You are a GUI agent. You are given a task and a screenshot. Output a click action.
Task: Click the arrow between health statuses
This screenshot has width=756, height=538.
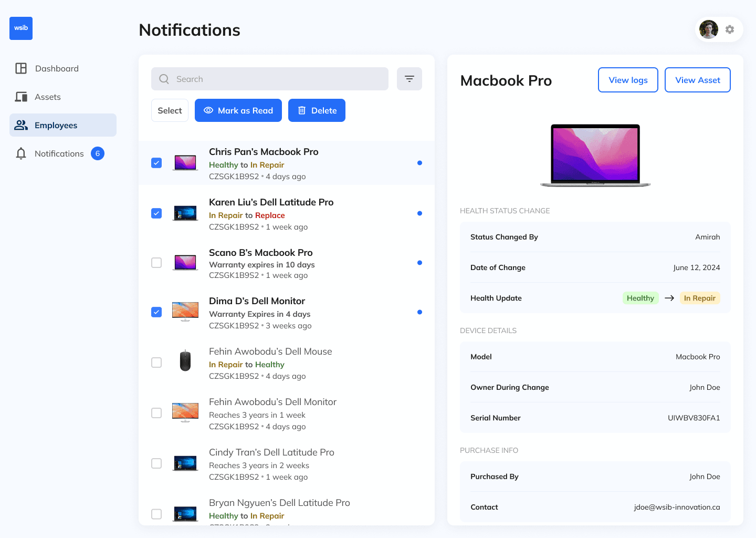(x=669, y=298)
